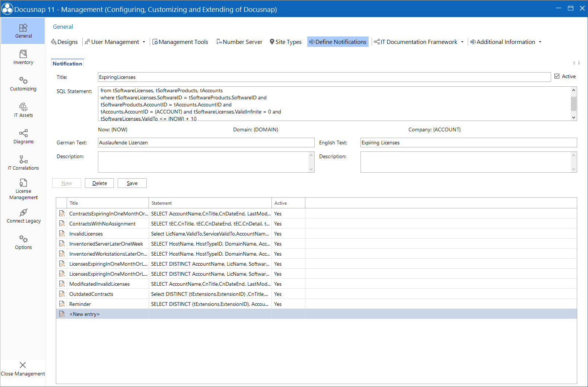Open Site Types toolbar item
The height and width of the screenshot is (387, 588).
click(x=286, y=42)
